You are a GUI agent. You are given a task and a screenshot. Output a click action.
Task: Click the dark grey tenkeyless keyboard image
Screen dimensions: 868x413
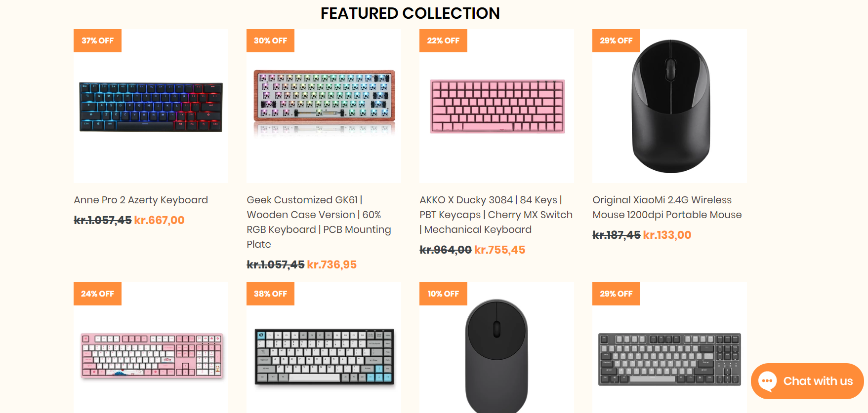tap(669, 359)
